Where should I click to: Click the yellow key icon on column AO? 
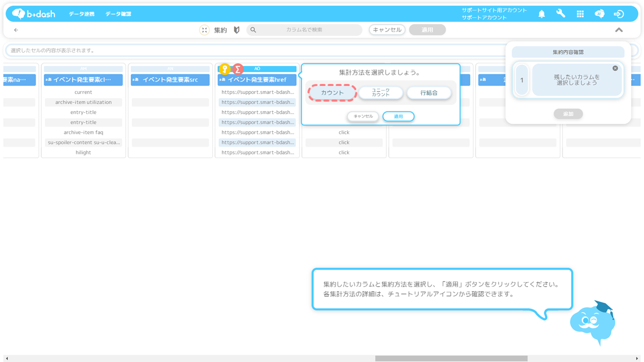(x=225, y=69)
